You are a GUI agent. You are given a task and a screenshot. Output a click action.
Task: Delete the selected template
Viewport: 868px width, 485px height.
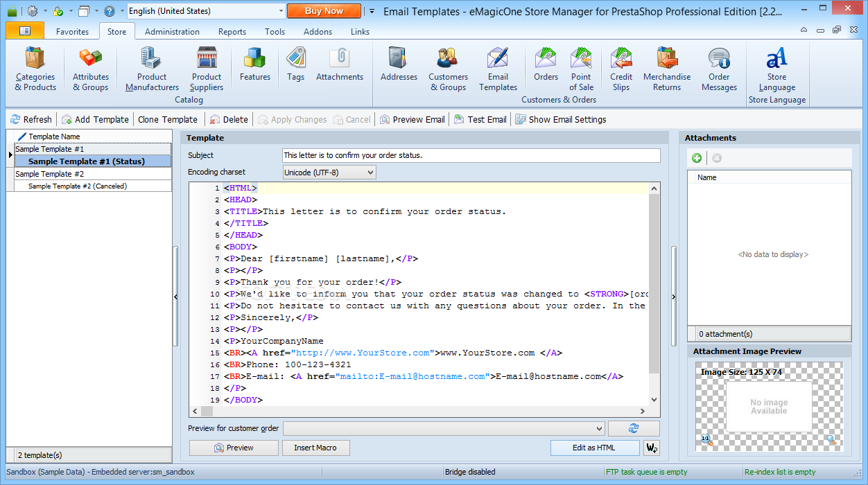[x=229, y=119]
